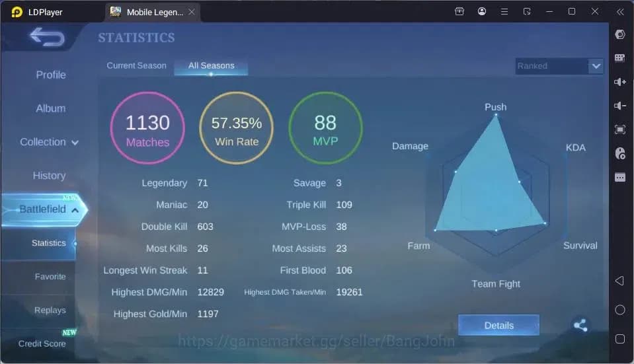Open the Replays submenu item

point(50,310)
